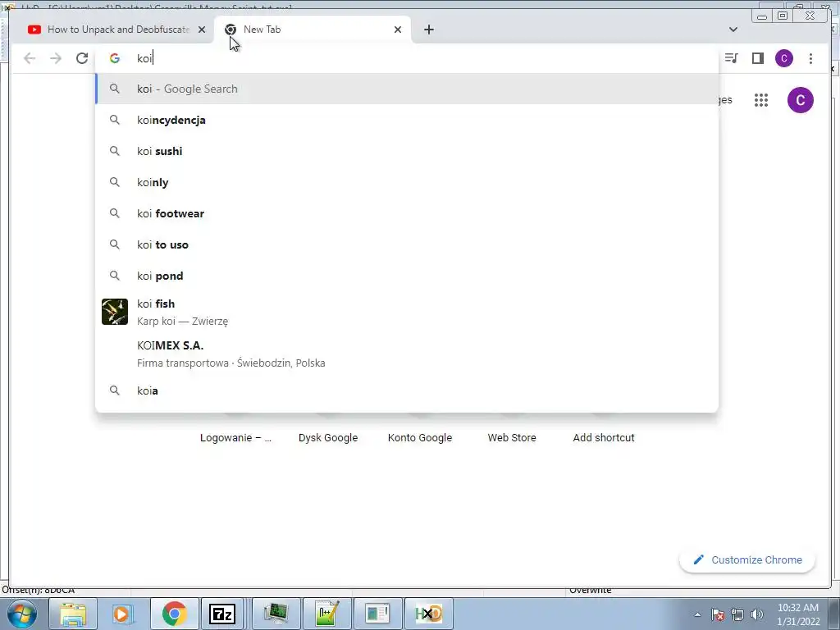Select the koi pond suggestion

coord(407,276)
